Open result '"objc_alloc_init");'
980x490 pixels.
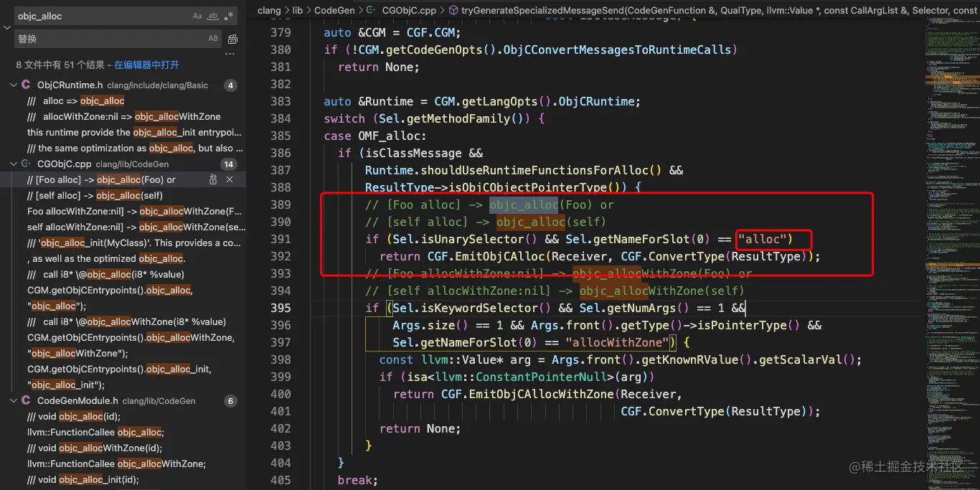tap(66, 385)
